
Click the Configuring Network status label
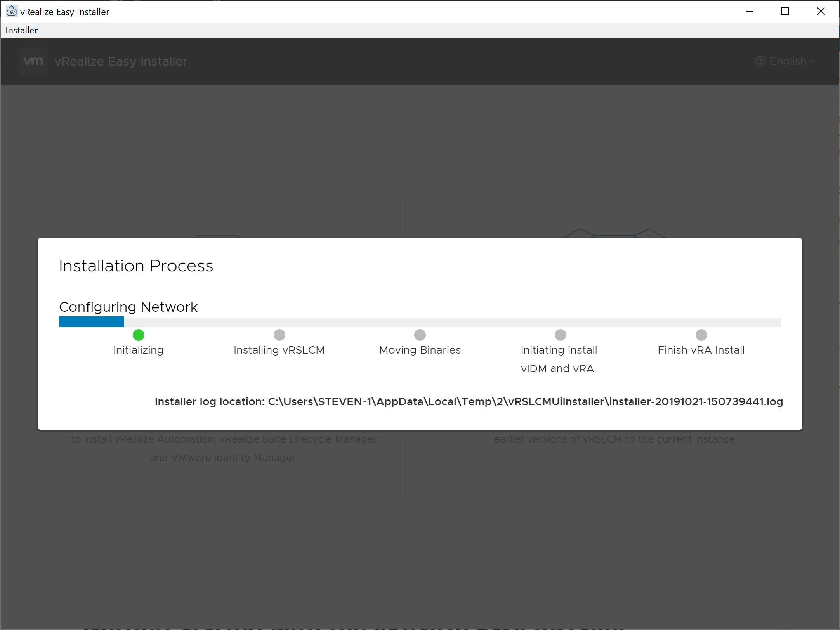128,307
